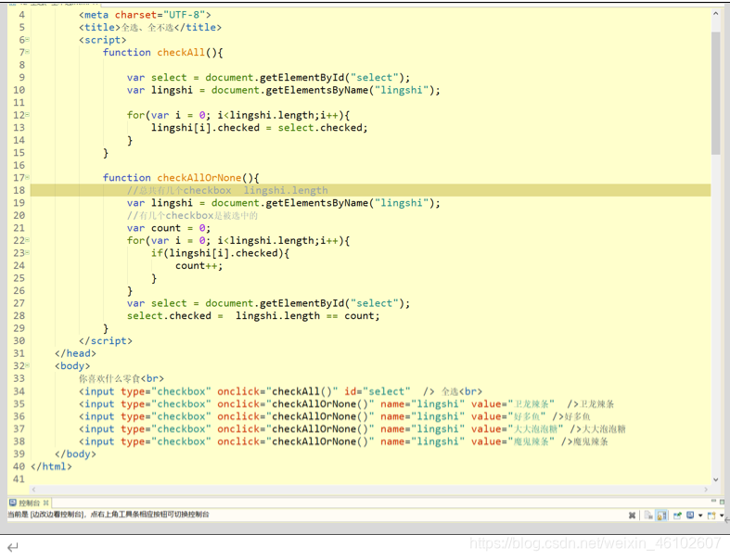Click the highlighted comment on line 18
This screenshot has width=730, height=560.
pos(227,190)
